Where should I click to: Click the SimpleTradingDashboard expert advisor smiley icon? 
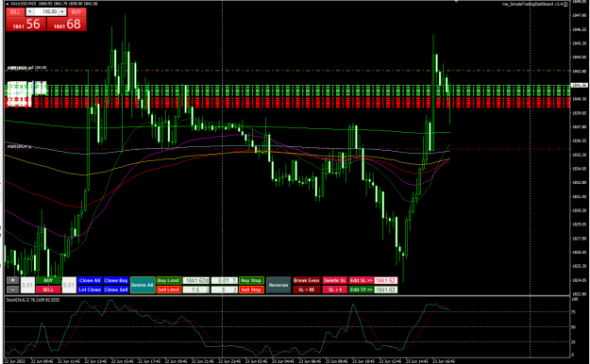565,4
